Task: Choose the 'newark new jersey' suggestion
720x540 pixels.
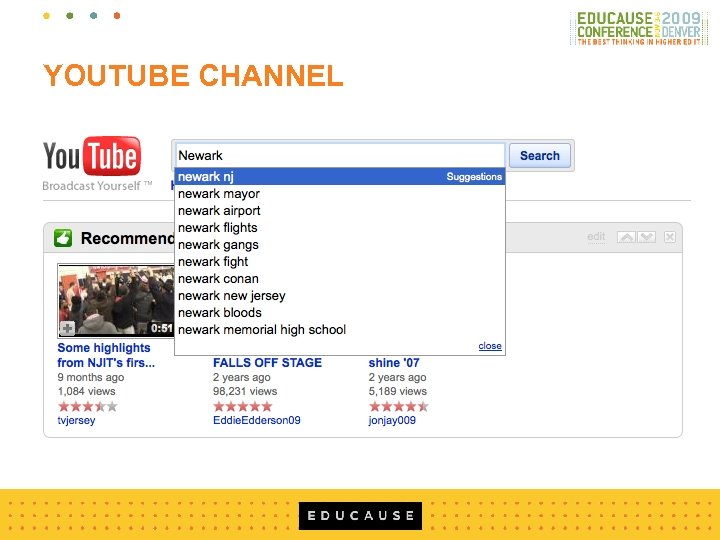Action: point(340,296)
